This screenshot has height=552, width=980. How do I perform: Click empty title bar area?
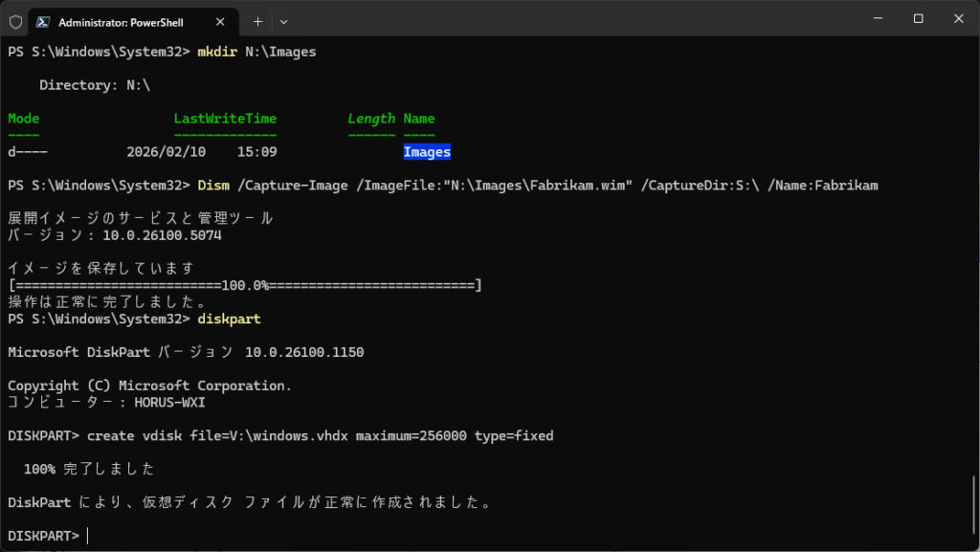574,19
